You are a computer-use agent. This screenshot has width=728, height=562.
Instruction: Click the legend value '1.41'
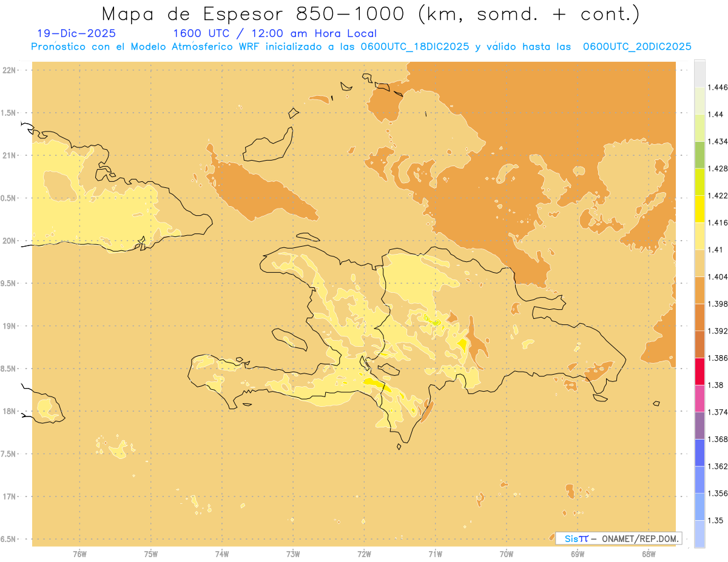(x=715, y=250)
